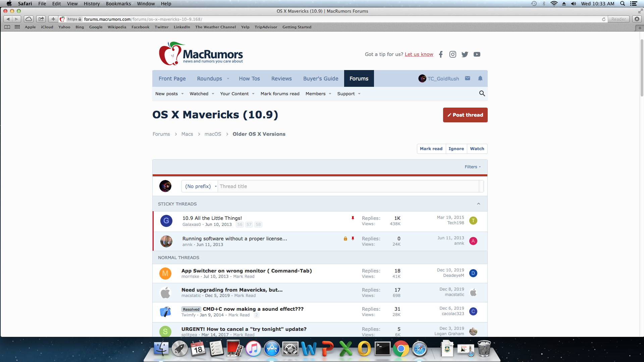Click the Watch forum button

click(x=477, y=149)
